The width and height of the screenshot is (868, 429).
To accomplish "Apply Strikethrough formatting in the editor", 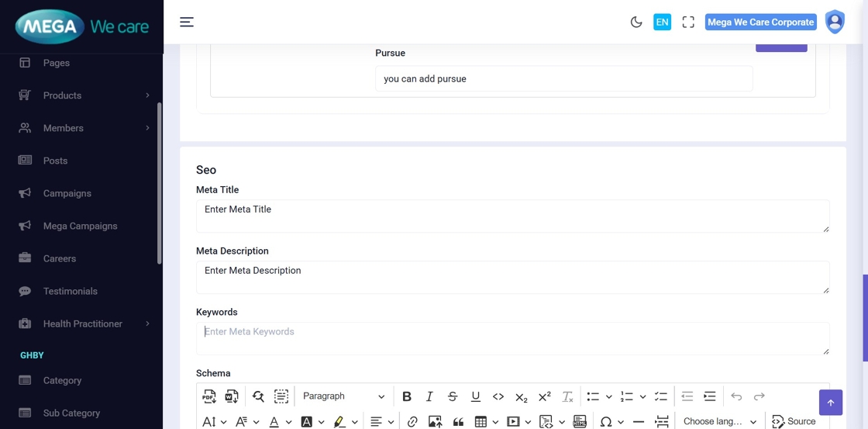I will coord(453,396).
